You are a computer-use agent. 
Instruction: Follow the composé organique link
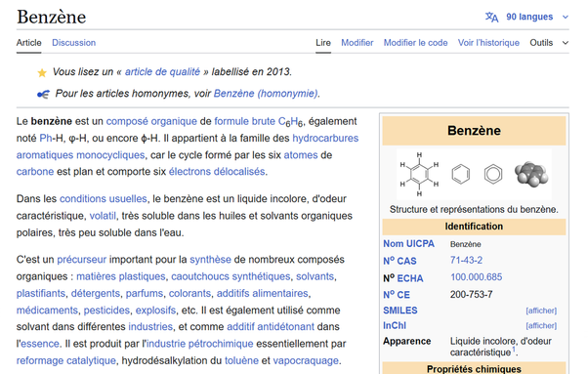pyautogui.click(x=151, y=121)
